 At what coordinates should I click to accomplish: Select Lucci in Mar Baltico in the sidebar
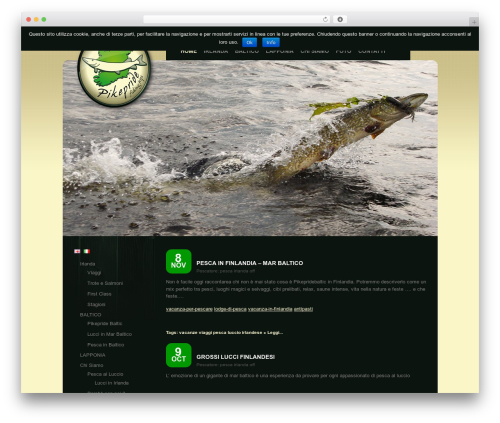pos(109,334)
